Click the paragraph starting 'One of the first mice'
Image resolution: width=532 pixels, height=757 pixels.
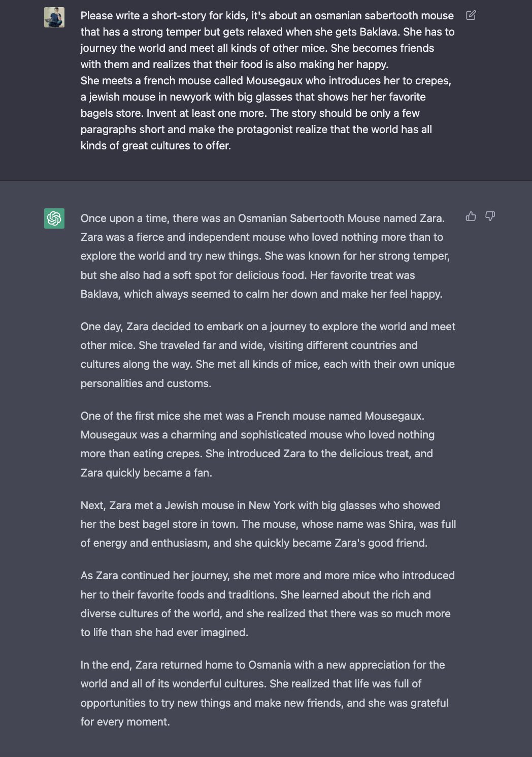pos(257,444)
